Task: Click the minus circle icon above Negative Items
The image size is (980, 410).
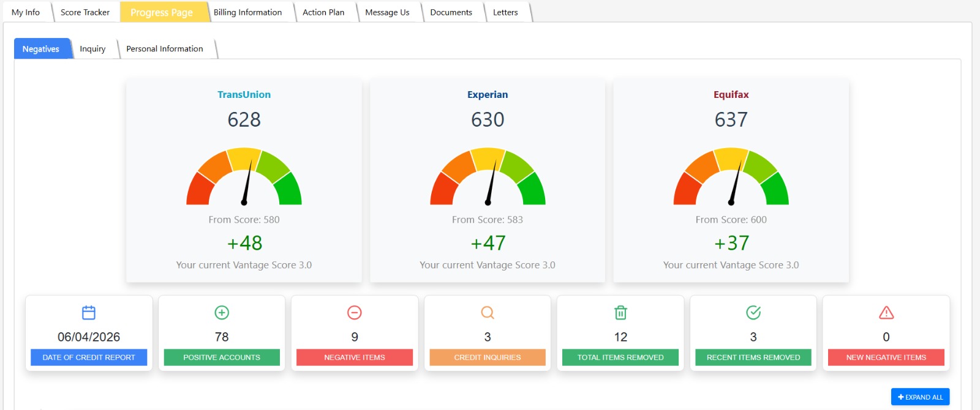Action: pos(355,313)
